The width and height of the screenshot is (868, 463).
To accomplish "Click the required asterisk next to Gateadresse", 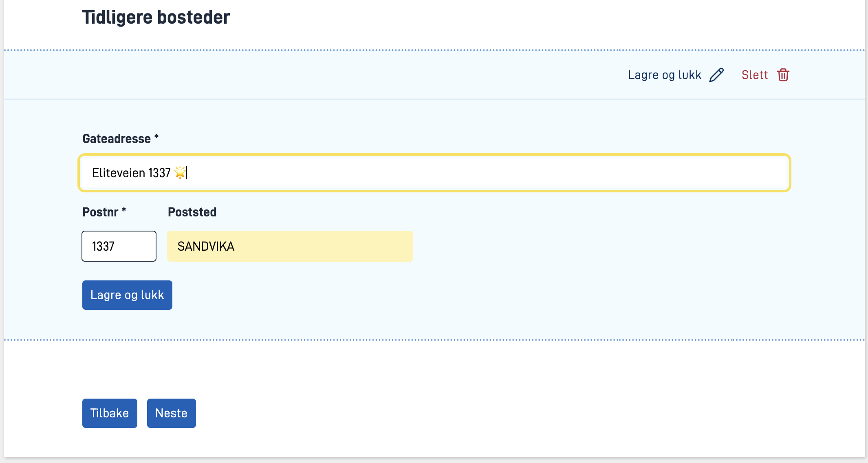I will pyautogui.click(x=156, y=137).
